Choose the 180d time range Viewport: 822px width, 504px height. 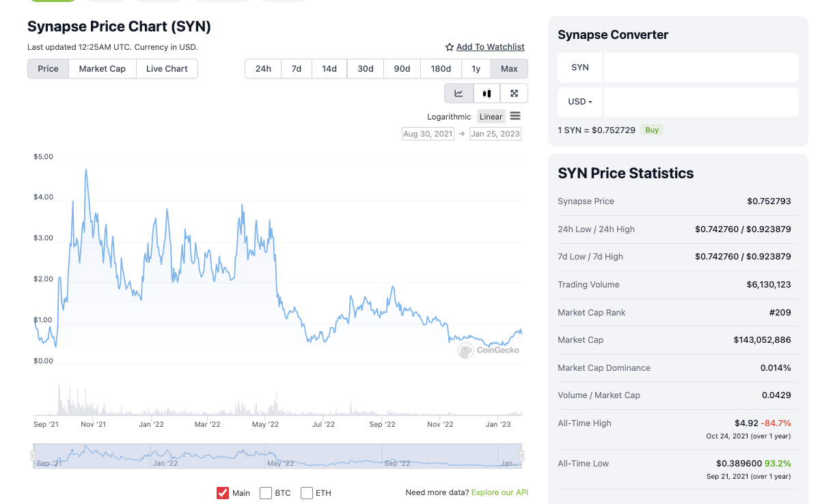coord(441,69)
